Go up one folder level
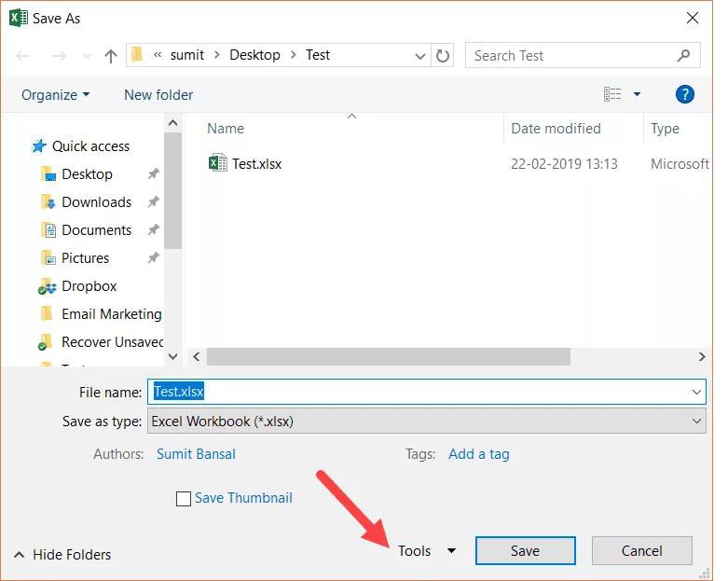Viewport: 728px width, 581px height. coord(111,56)
